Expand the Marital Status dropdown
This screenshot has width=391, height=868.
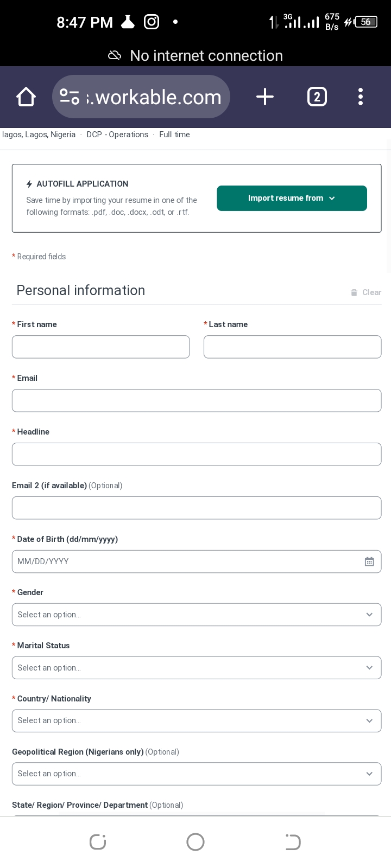click(197, 668)
